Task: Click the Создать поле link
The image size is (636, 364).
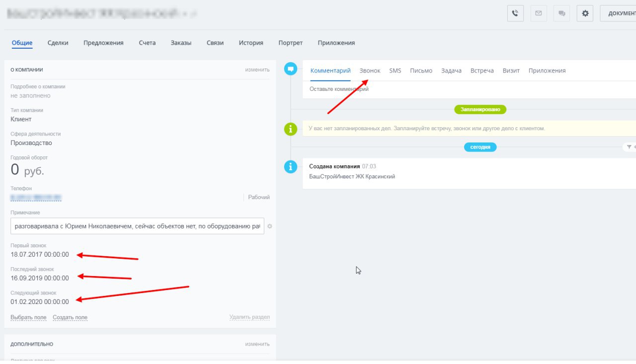Action: (x=70, y=317)
